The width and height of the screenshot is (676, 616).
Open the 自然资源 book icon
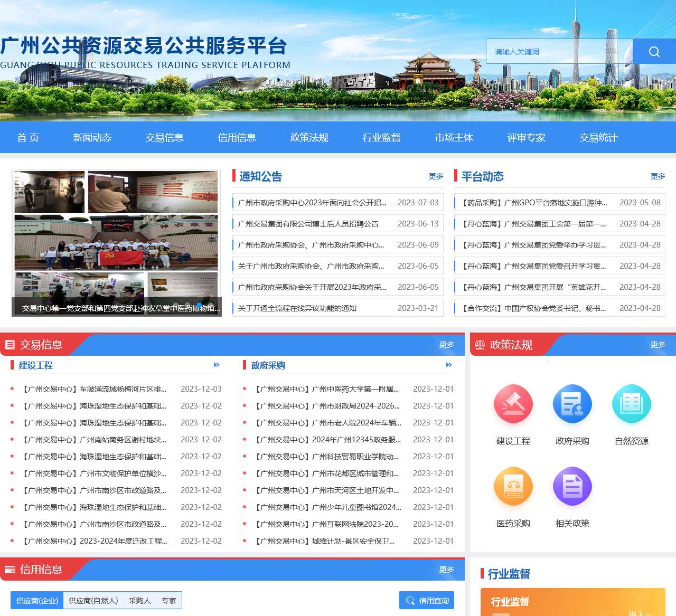tap(631, 404)
